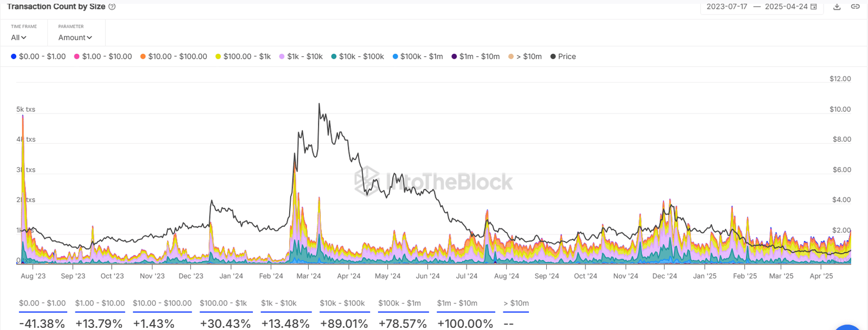This screenshot has height=330, width=868.
Task: Click the help icon next to chart title
Action: [112, 7]
